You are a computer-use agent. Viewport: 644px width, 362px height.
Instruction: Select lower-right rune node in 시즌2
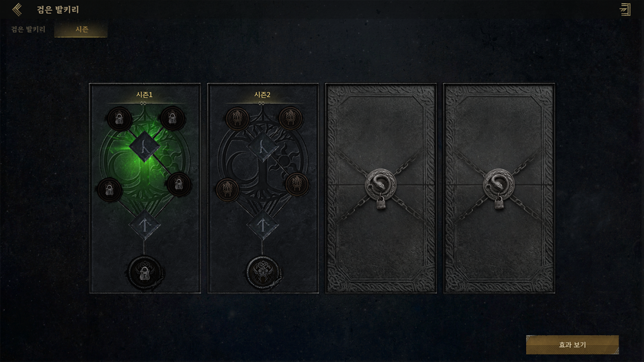[x=297, y=184]
